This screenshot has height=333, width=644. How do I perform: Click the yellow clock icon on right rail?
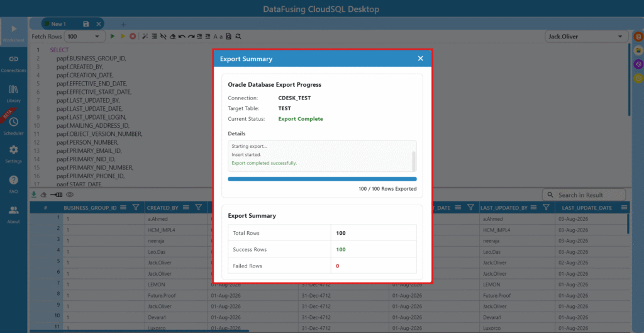638,78
